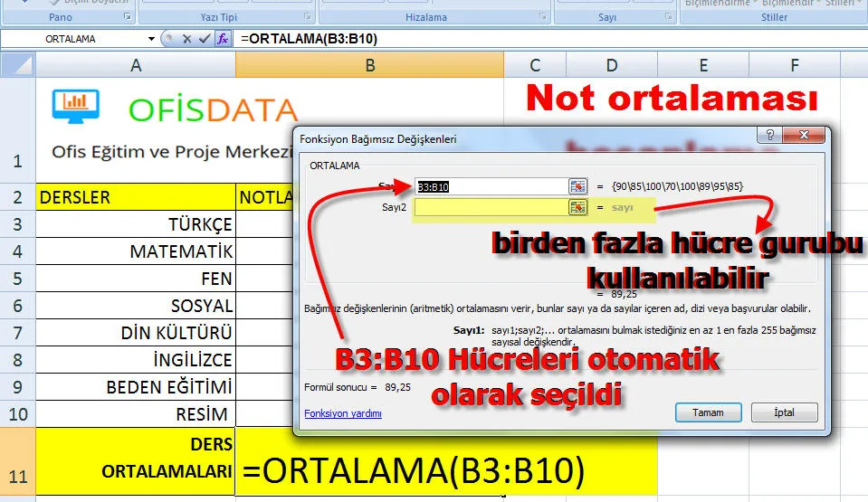Click into the empty Sayı2 input field
868x502 pixels.
pos(489,207)
